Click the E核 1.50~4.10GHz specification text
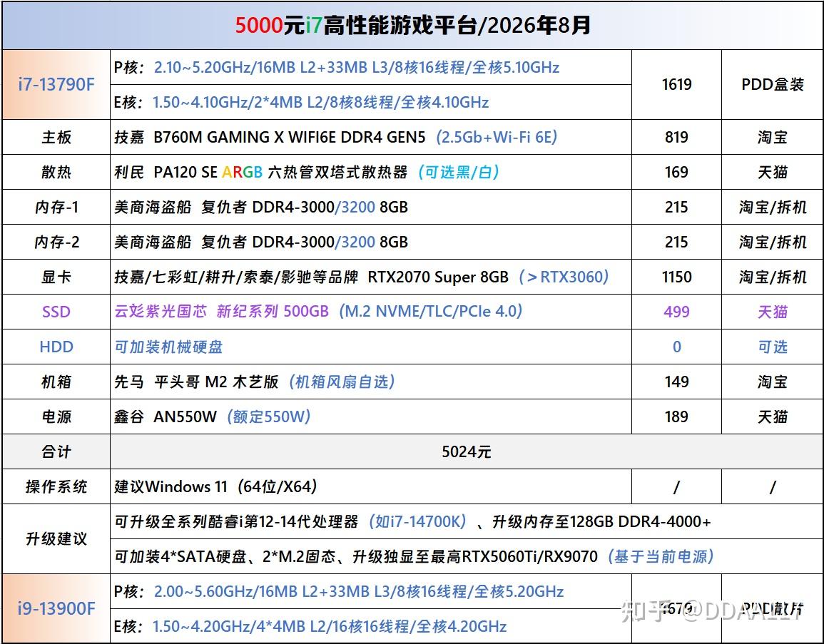 click(x=302, y=102)
